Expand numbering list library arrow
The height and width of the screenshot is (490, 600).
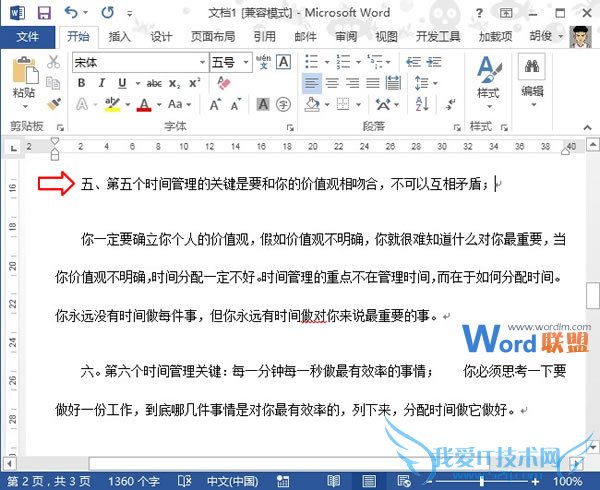tap(359, 62)
